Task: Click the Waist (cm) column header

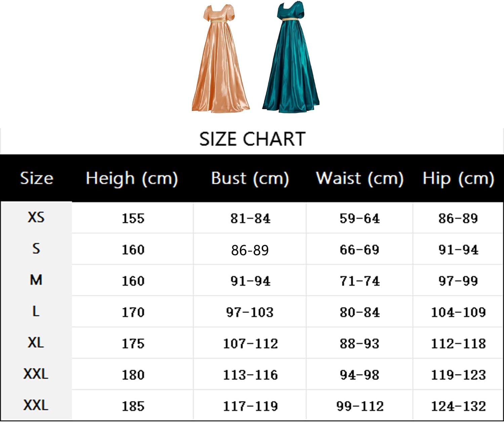Action: [x=360, y=178]
